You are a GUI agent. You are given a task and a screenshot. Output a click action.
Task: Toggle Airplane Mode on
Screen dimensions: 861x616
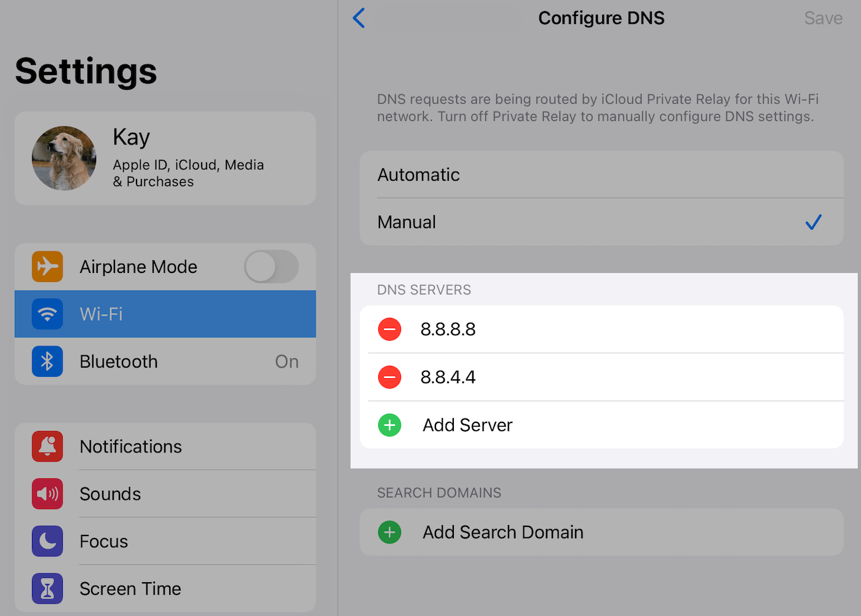271,266
